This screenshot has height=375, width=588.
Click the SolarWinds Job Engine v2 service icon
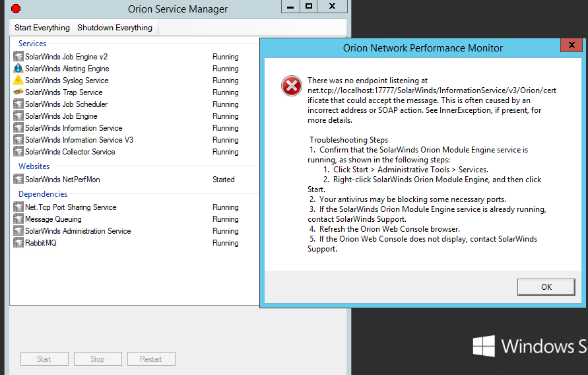pyautogui.click(x=18, y=57)
